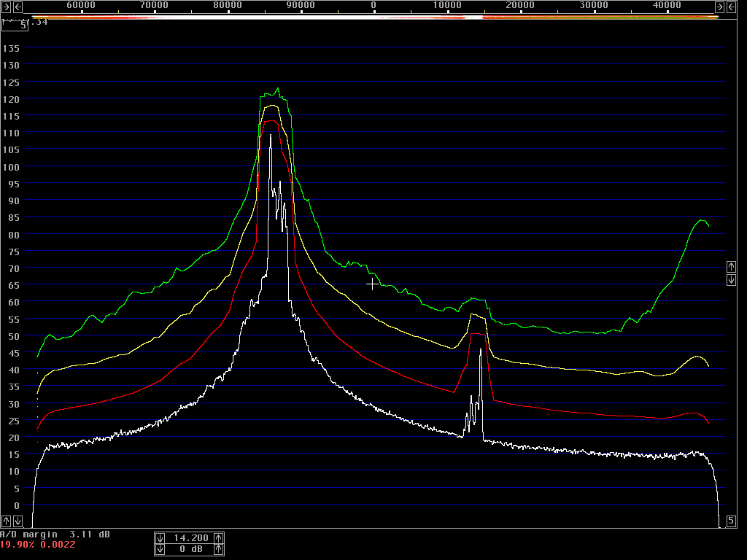Click the '5' box in the bottom-right corner of the graph
Screen dimensions: 747x560
click(731, 521)
